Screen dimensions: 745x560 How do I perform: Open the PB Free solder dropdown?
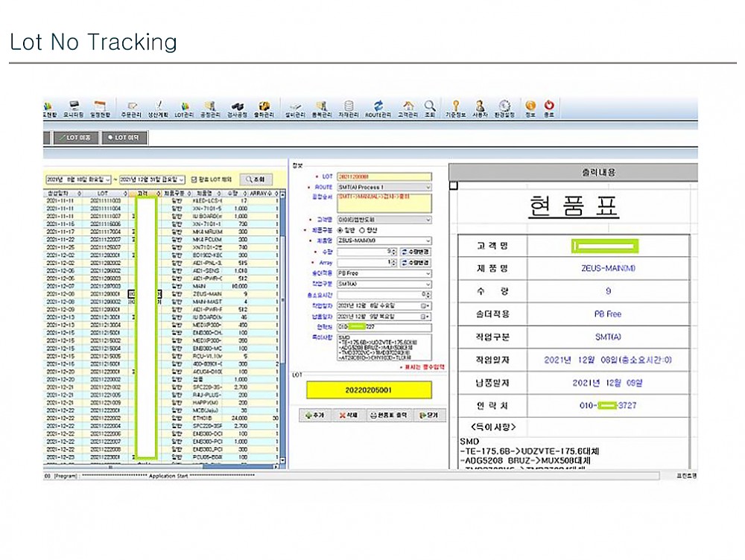point(427,273)
